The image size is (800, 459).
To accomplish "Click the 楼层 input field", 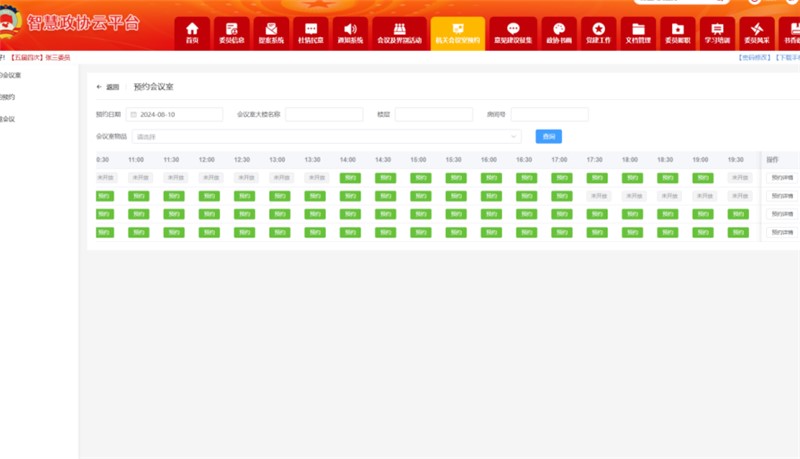I will [433, 115].
